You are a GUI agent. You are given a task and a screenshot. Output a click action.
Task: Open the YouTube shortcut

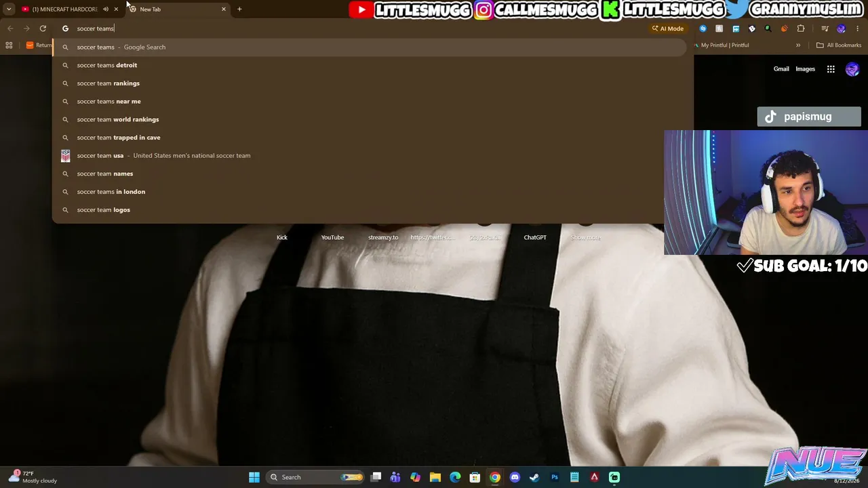click(332, 237)
